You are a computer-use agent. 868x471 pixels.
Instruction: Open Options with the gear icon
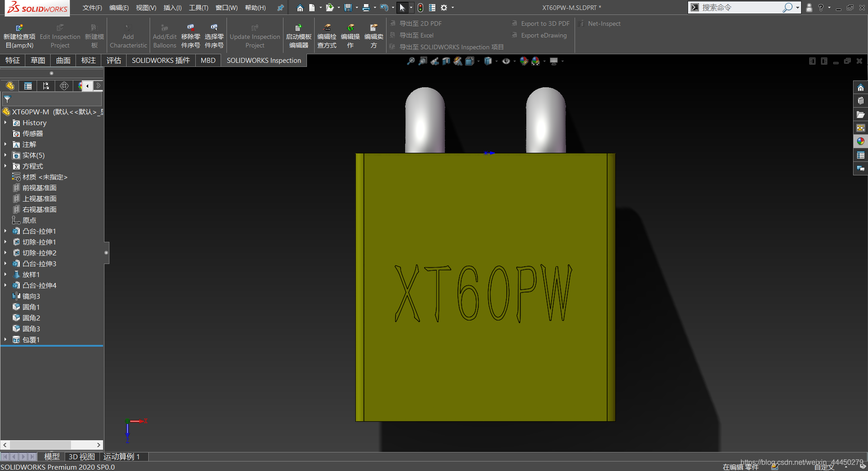coord(444,8)
